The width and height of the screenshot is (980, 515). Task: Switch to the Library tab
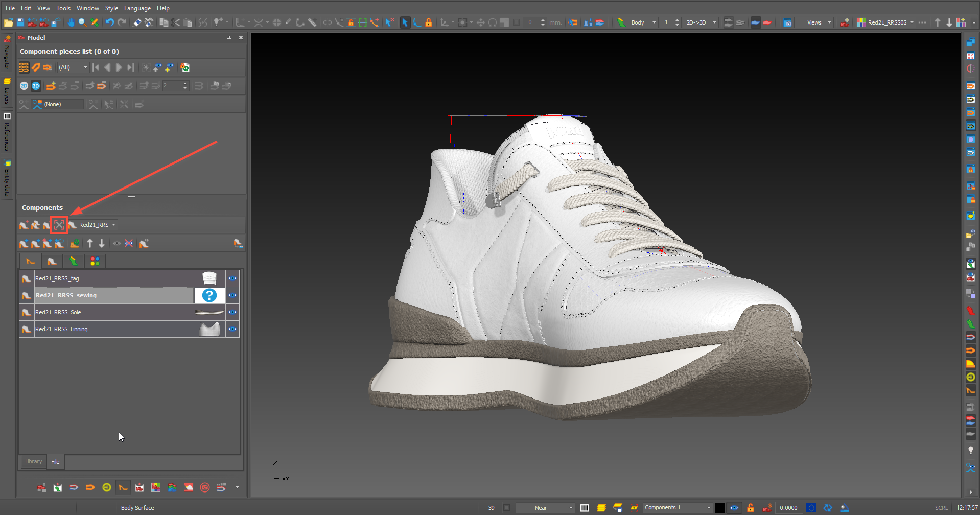point(34,461)
